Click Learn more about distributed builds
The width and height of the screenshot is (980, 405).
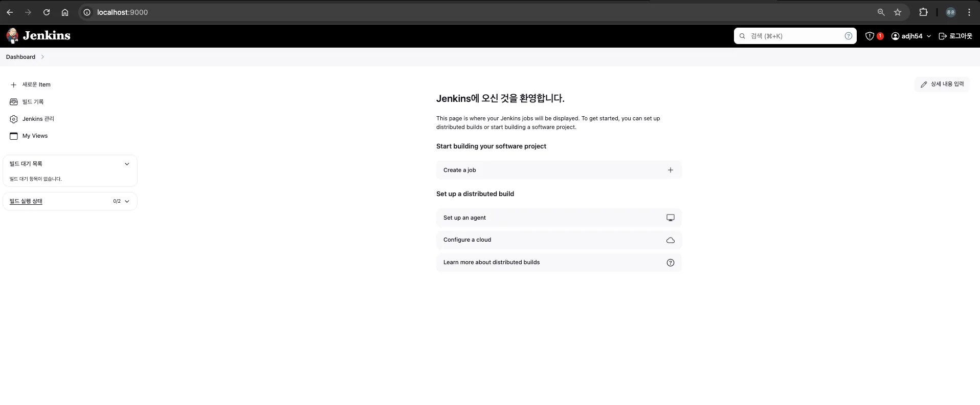(x=559, y=262)
